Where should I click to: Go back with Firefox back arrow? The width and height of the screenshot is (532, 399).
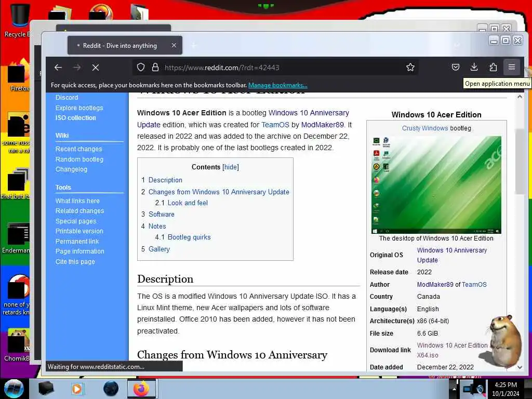[58, 67]
